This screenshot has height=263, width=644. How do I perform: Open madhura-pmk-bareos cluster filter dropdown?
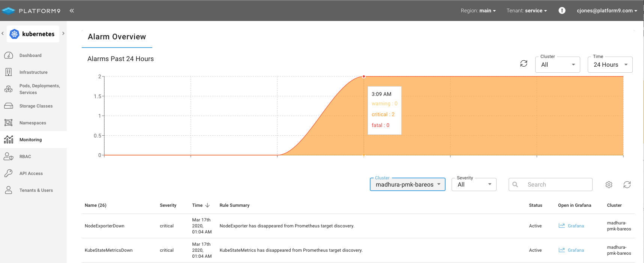[407, 185]
